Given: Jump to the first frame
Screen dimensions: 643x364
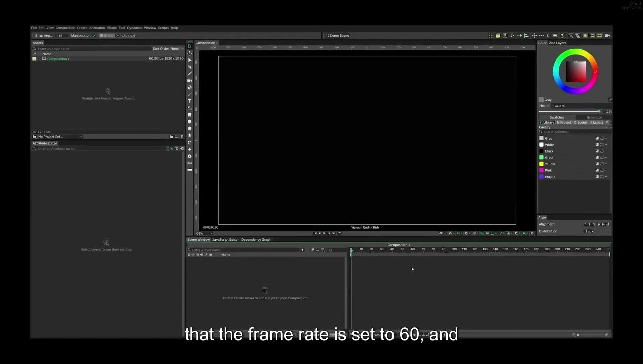Looking at the screenshot, I should click(x=315, y=233).
